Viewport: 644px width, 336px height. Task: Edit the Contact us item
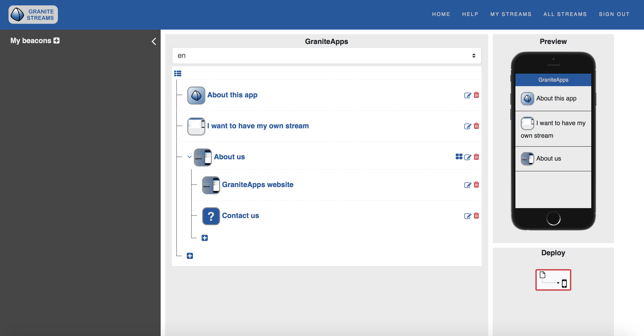[x=467, y=216]
